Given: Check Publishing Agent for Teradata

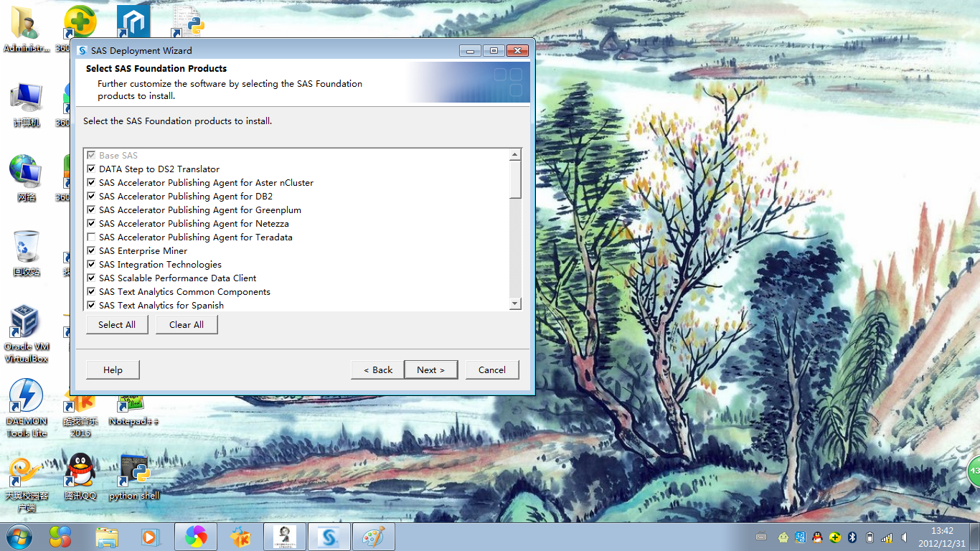Looking at the screenshot, I should 91,237.
